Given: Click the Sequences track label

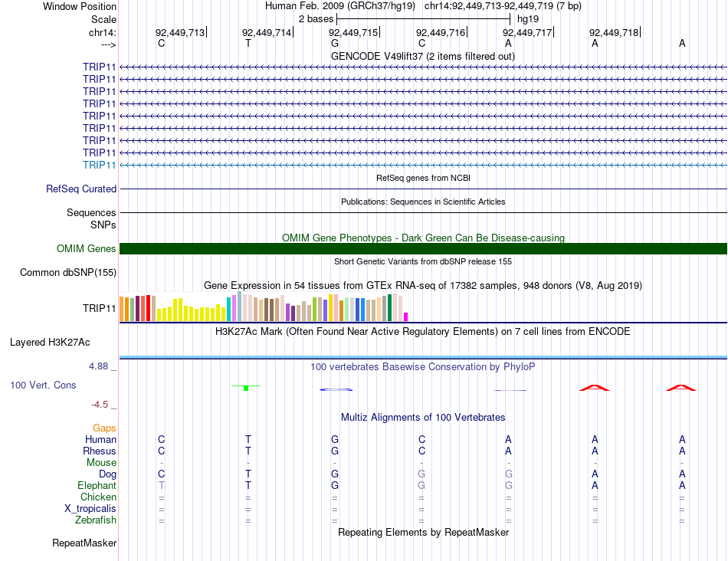Looking at the screenshot, I should point(91,213).
